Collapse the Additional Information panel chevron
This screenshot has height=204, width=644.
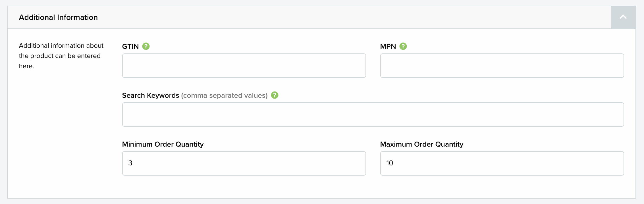click(x=623, y=17)
